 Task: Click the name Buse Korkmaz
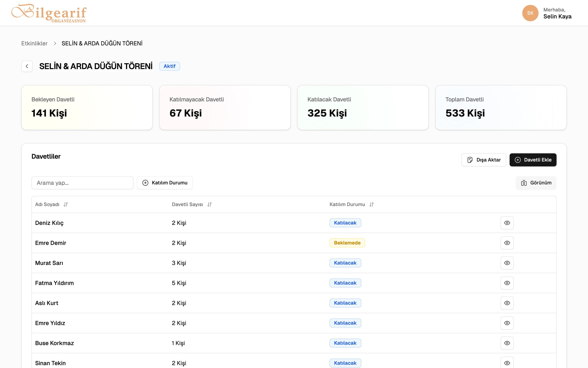55,343
